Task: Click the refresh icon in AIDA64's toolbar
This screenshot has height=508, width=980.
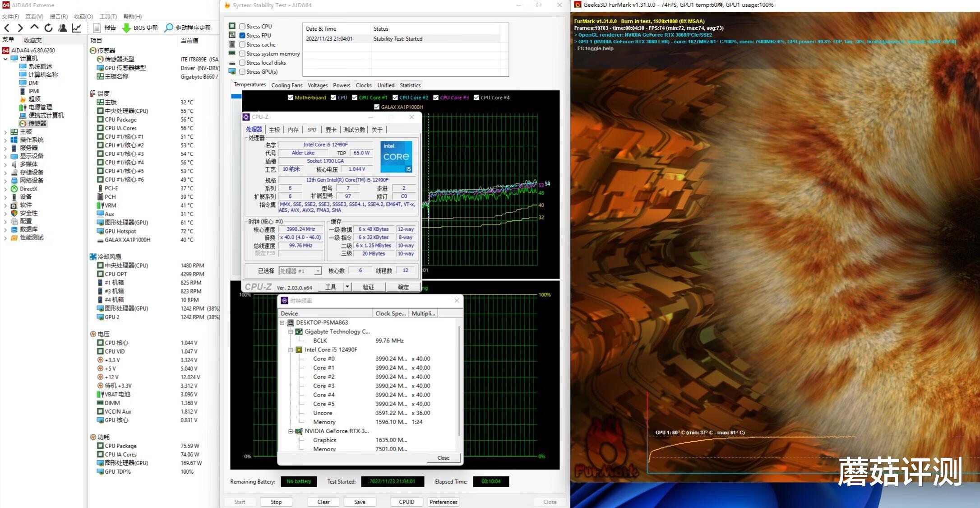Action: [x=48, y=28]
